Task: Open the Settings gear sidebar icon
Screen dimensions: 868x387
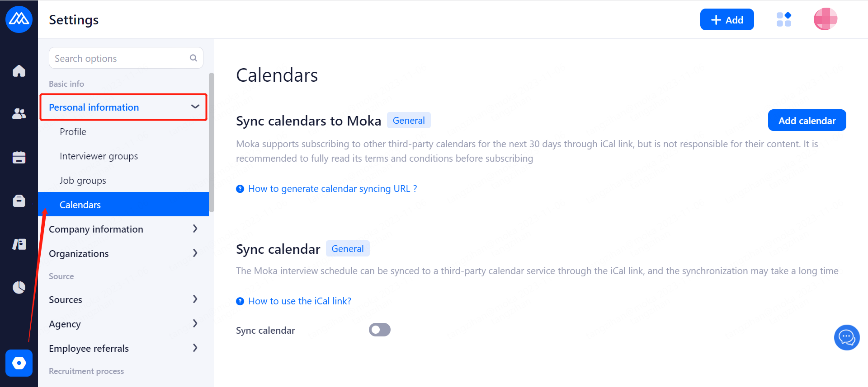Action: pos(19,363)
